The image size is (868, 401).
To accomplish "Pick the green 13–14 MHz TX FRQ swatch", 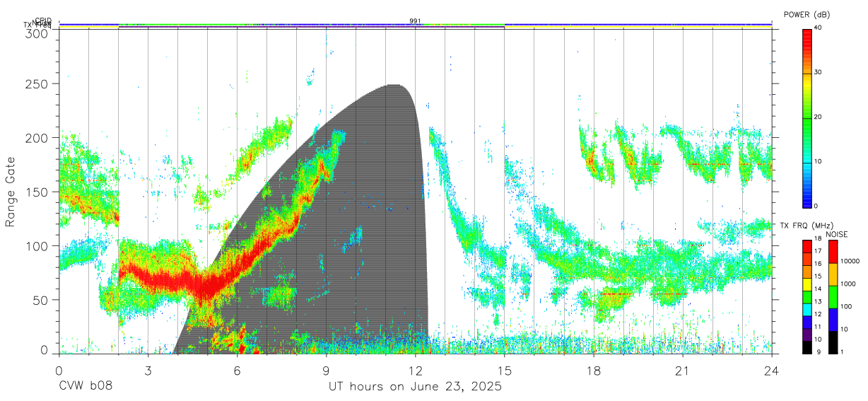I will tap(807, 297).
